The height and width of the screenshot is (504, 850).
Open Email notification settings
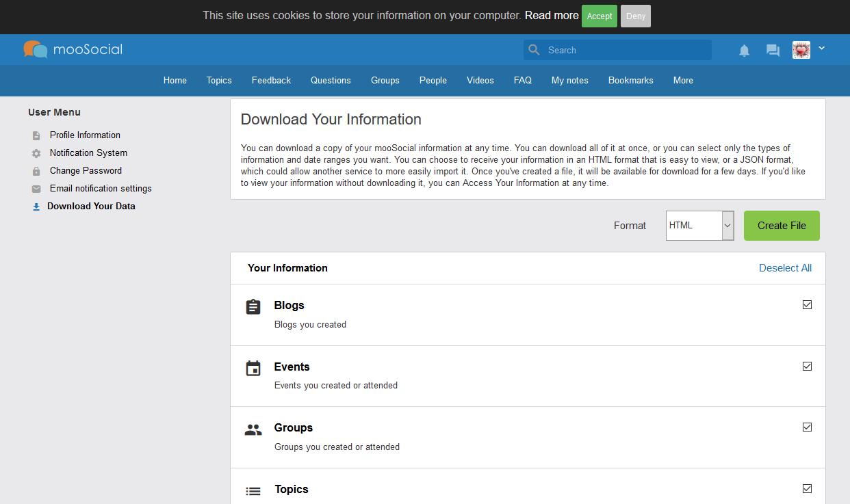coord(101,189)
